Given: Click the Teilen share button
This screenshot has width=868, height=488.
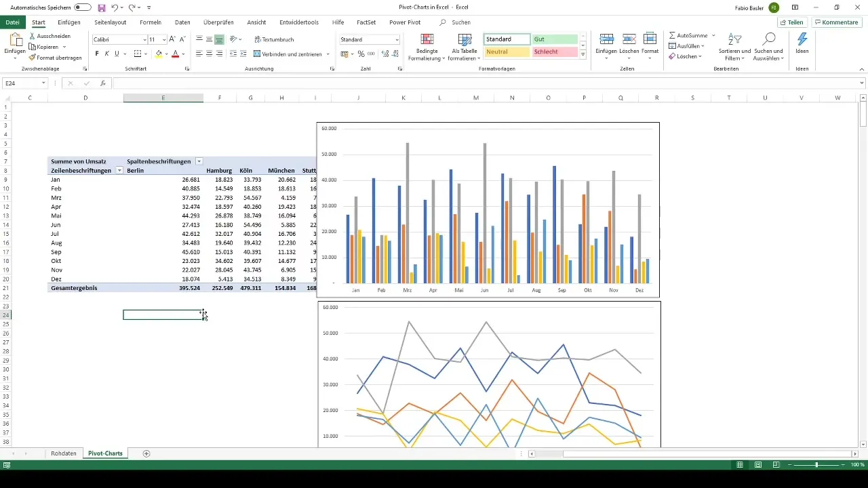Looking at the screenshot, I should tap(791, 22).
